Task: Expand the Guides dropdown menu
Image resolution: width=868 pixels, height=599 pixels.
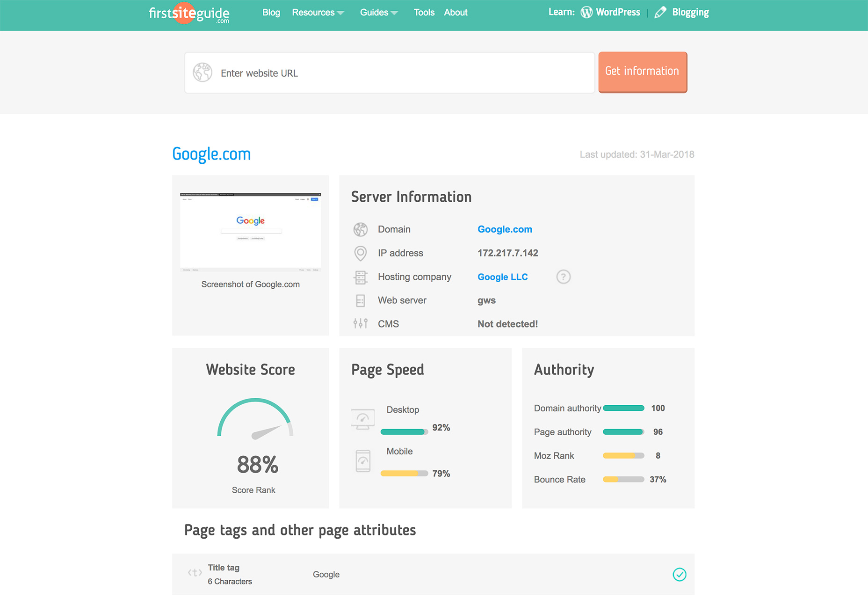Action: [378, 13]
